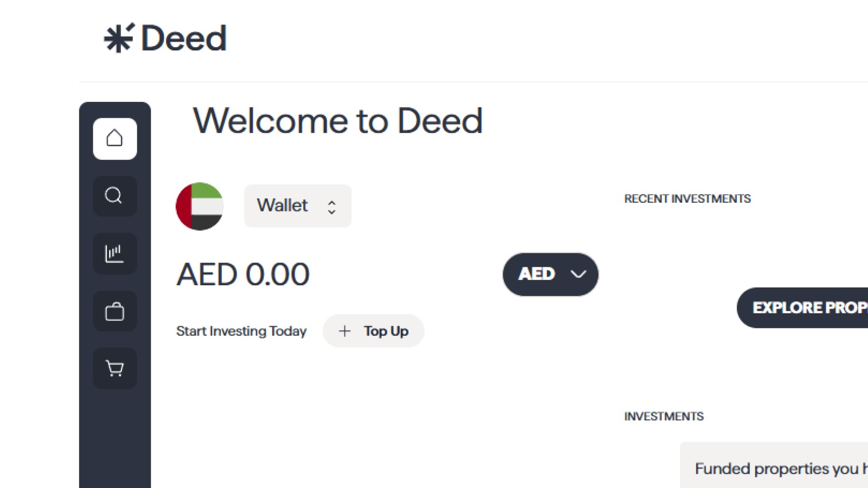Image resolution: width=868 pixels, height=488 pixels.
Task: Select the Home icon in the sidebar
Action: pyautogui.click(x=114, y=138)
